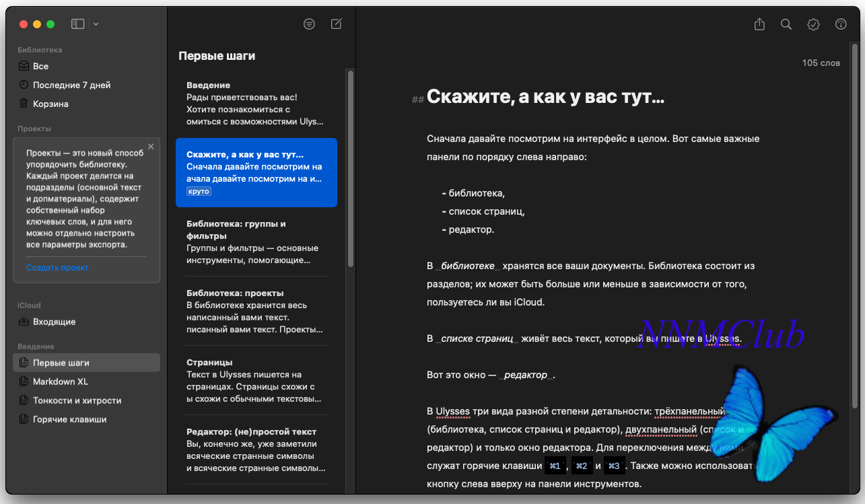865x504 pixels.
Task: Open the sheet list filter icon
Action: coord(309,24)
